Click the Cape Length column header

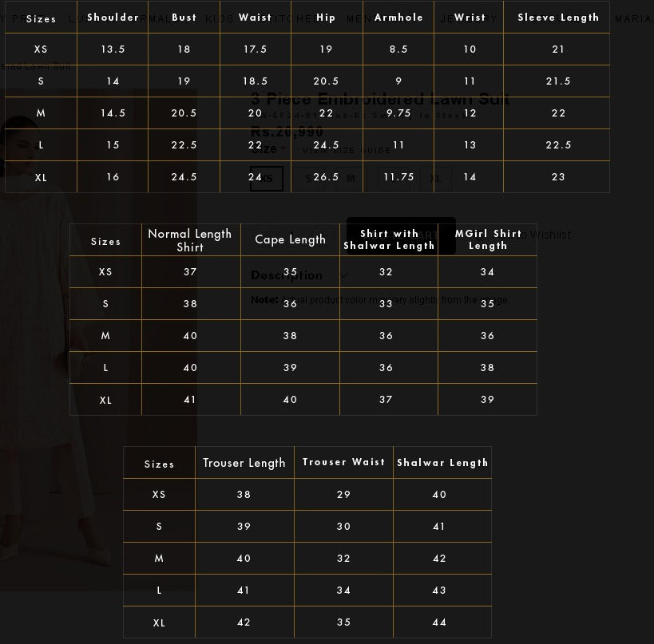(290, 239)
